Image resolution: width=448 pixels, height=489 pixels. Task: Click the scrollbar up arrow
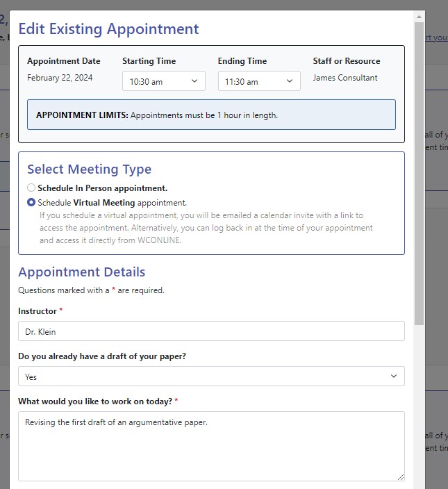click(x=419, y=16)
